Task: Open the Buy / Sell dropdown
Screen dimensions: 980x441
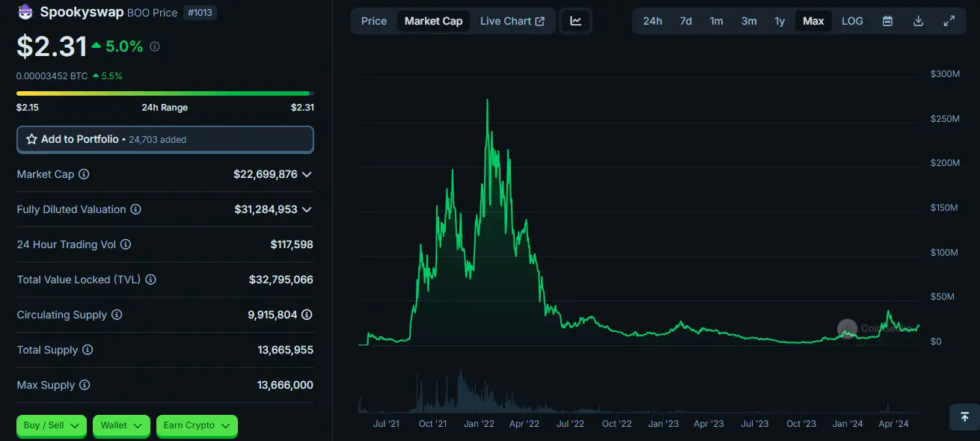Action: [52, 425]
